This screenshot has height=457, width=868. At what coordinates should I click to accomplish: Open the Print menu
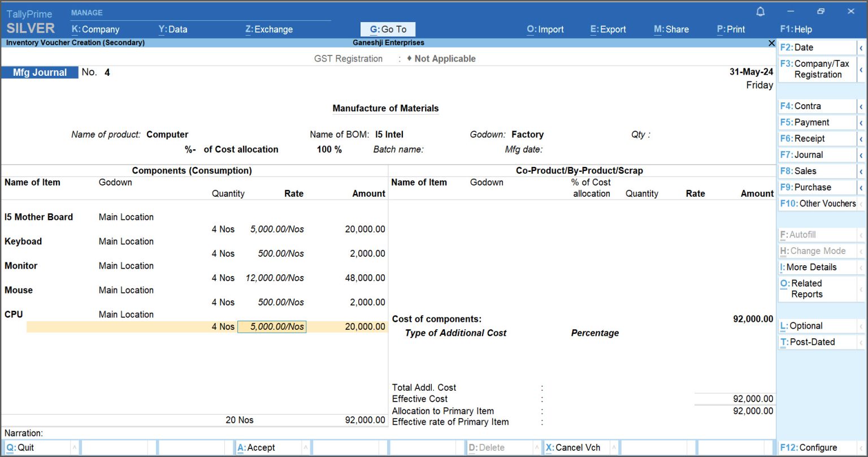(731, 29)
